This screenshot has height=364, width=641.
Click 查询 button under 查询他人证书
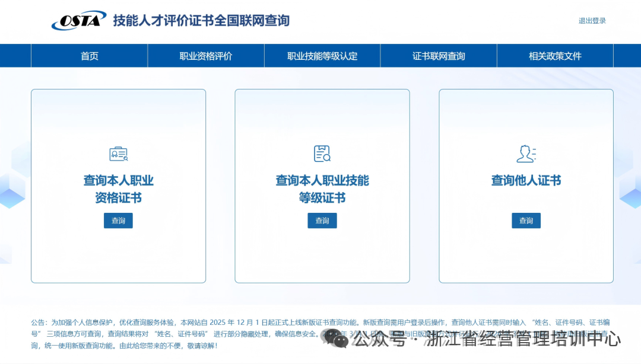526,221
